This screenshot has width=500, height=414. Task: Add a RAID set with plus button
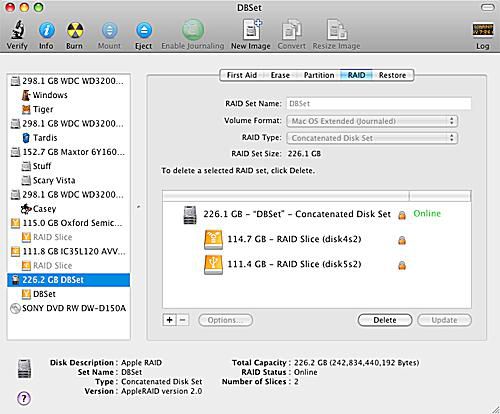coord(169,320)
